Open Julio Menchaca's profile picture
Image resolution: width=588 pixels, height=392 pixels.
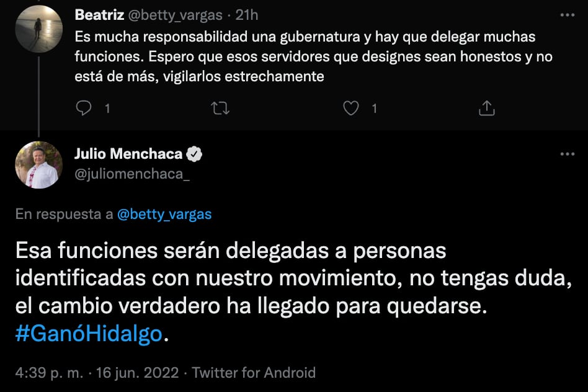tap(38, 165)
